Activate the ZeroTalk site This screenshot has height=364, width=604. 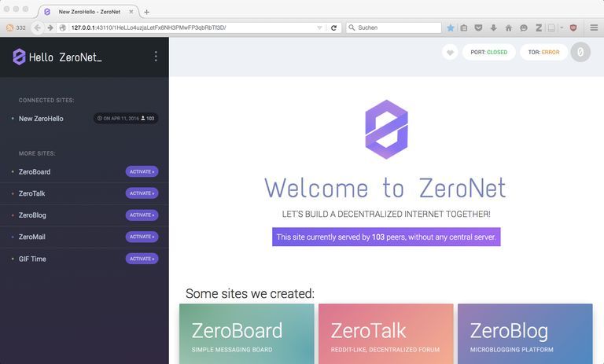coord(142,193)
